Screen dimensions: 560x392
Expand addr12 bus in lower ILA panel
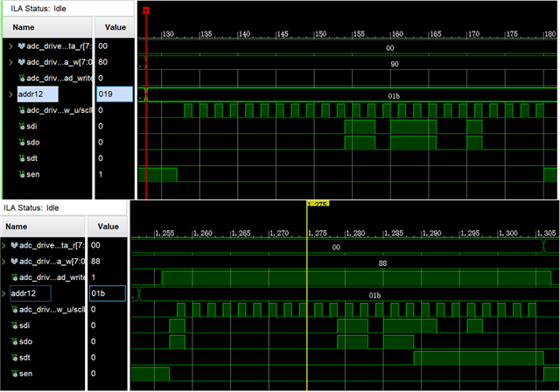(3, 294)
